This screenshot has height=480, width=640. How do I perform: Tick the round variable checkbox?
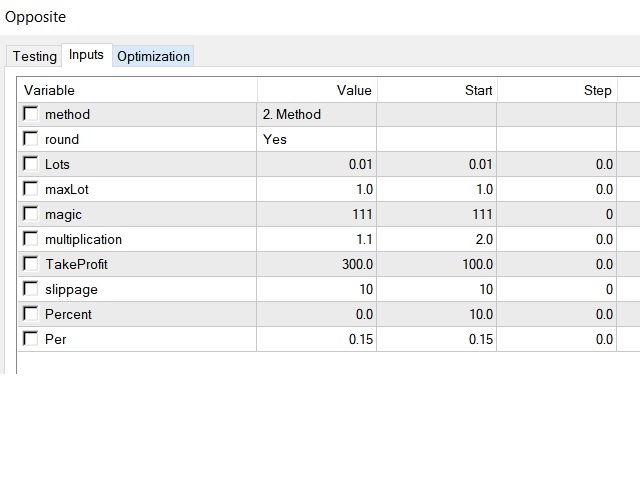[31, 140]
